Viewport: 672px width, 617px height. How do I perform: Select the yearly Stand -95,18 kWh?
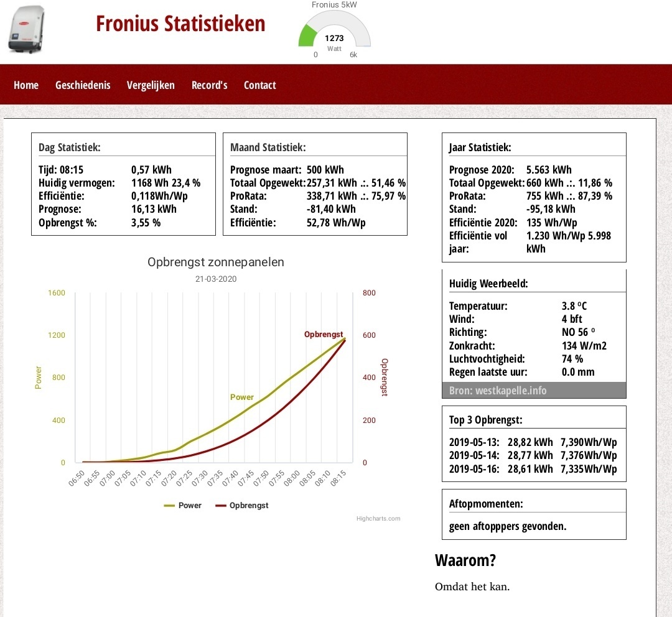(551, 209)
